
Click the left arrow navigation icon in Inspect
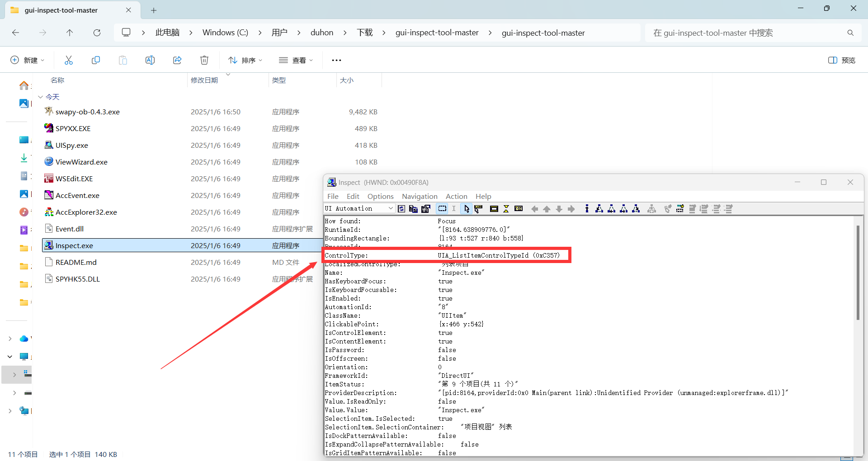[x=535, y=208]
